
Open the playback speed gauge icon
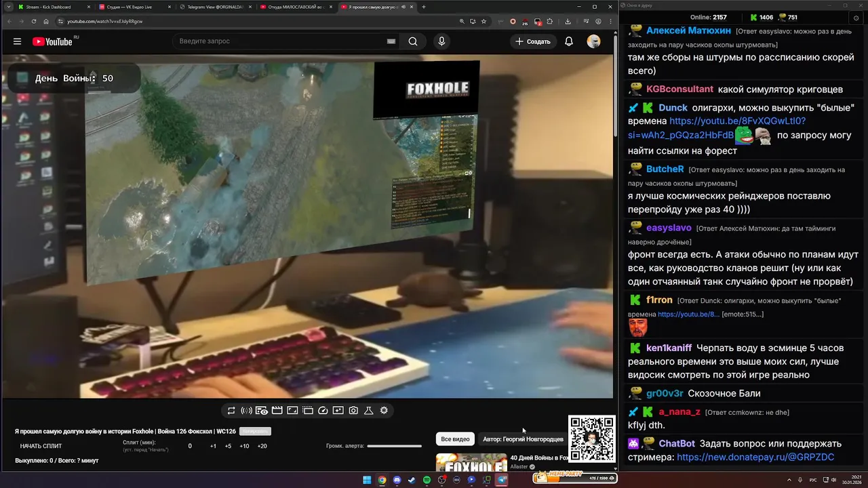point(323,410)
